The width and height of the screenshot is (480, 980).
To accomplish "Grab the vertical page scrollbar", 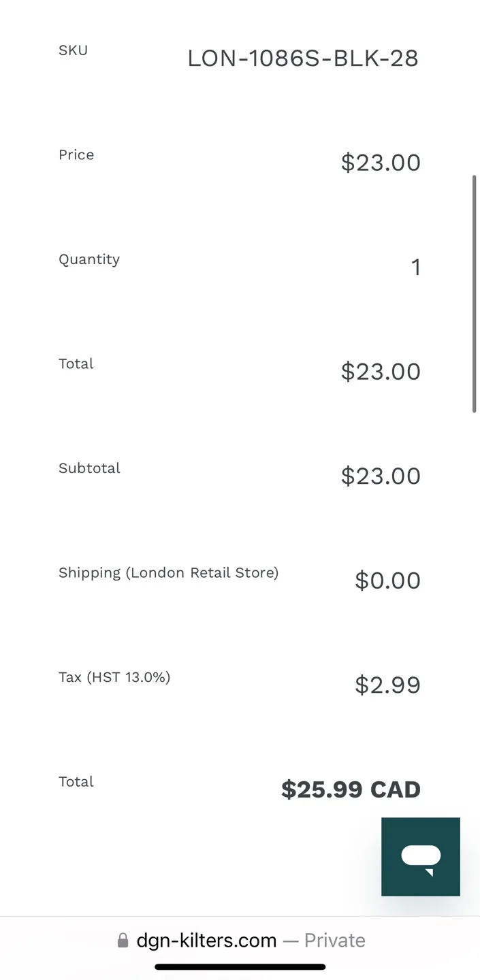I will coord(474,293).
